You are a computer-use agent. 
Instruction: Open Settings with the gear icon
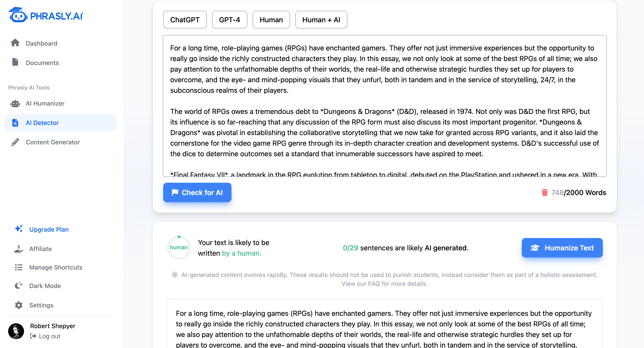coord(19,305)
